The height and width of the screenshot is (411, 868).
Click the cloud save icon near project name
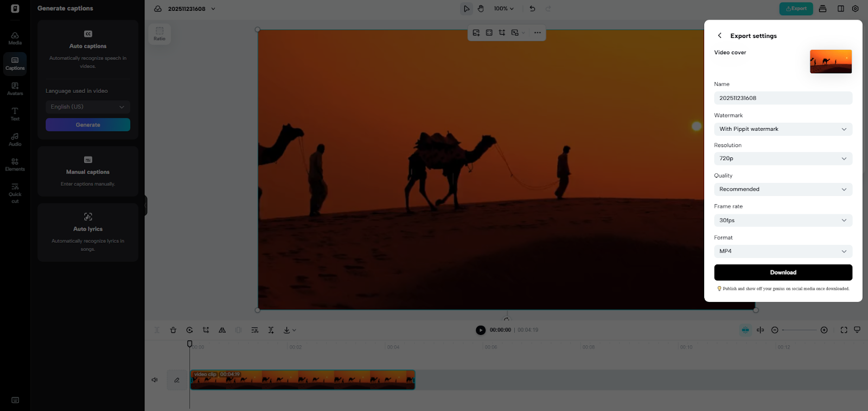[x=158, y=9]
